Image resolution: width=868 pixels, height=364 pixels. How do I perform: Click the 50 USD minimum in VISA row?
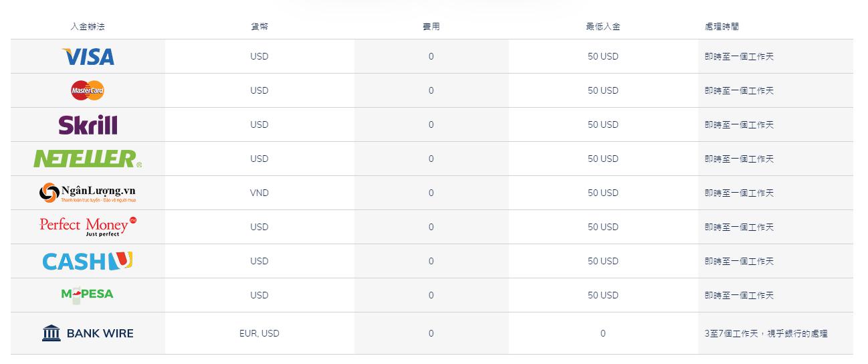point(603,56)
